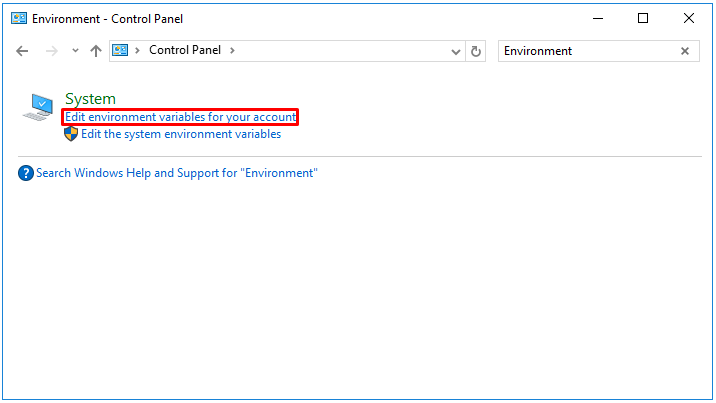Go up one level with up arrow

point(95,51)
